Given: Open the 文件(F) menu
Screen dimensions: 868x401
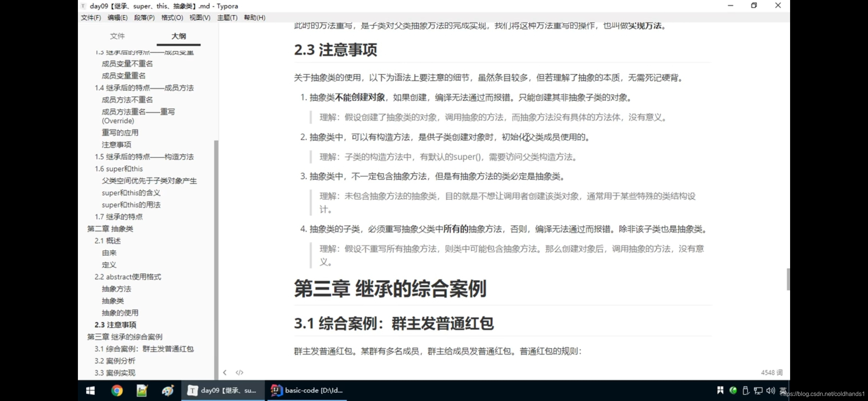Looking at the screenshot, I should pos(91,17).
